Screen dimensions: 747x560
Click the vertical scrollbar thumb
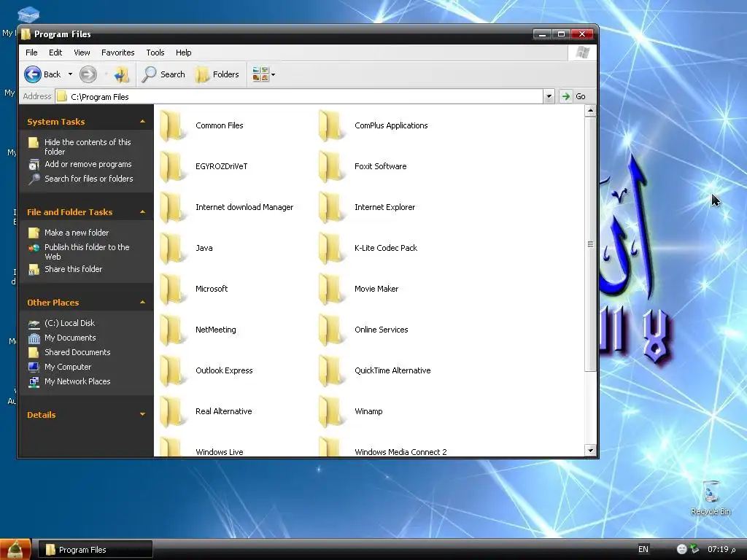point(590,244)
